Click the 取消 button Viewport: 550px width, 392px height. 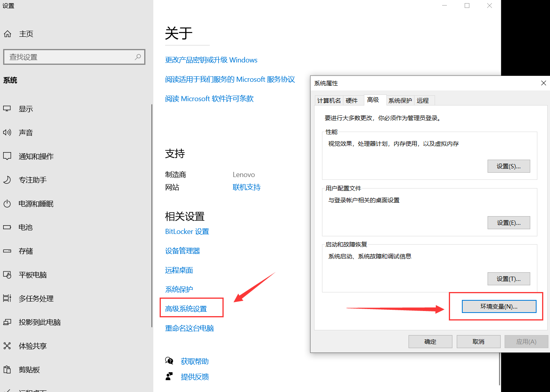478,341
